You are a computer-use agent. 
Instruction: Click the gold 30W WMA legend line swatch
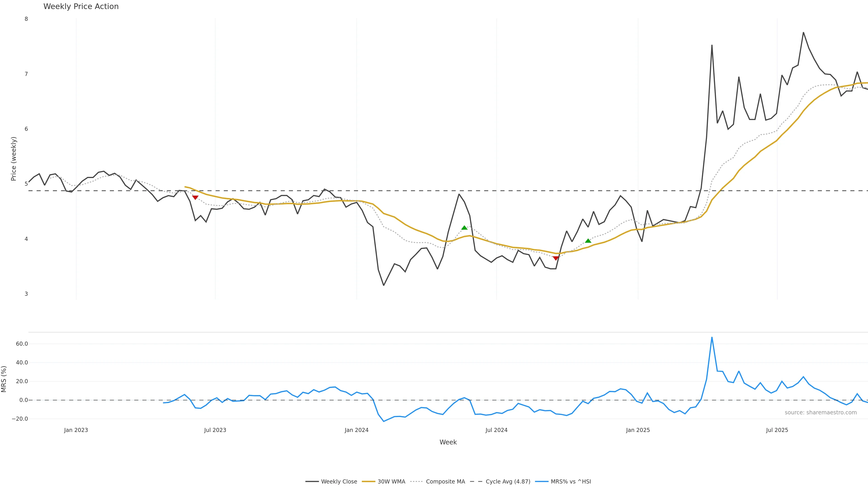coord(368,482)
